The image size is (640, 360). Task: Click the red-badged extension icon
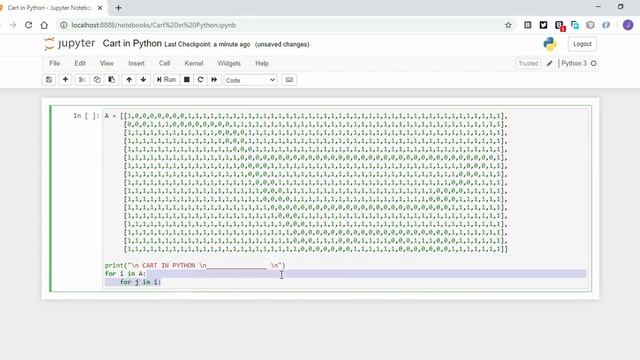click(559, 25)
